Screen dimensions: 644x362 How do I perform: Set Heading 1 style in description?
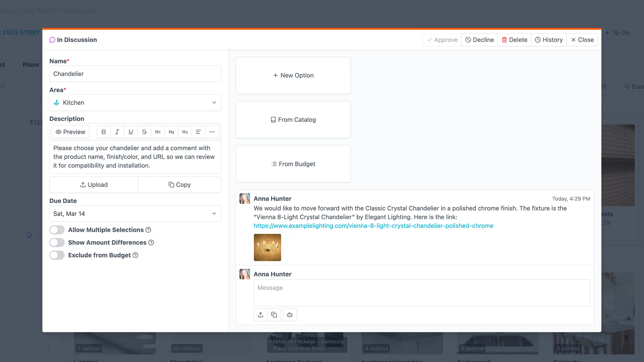pyautogui.click(x=158, y=132)
